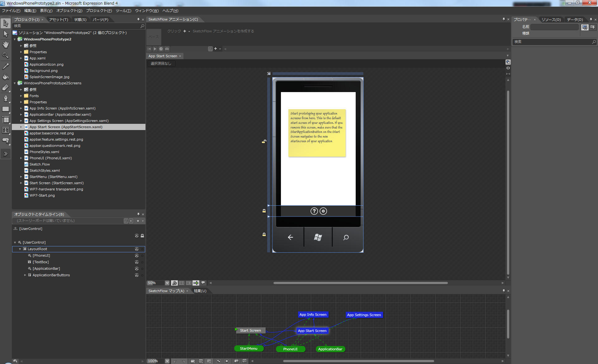Select the App Info Screen node in map
The image size is (598, 364).
point(313,315)
